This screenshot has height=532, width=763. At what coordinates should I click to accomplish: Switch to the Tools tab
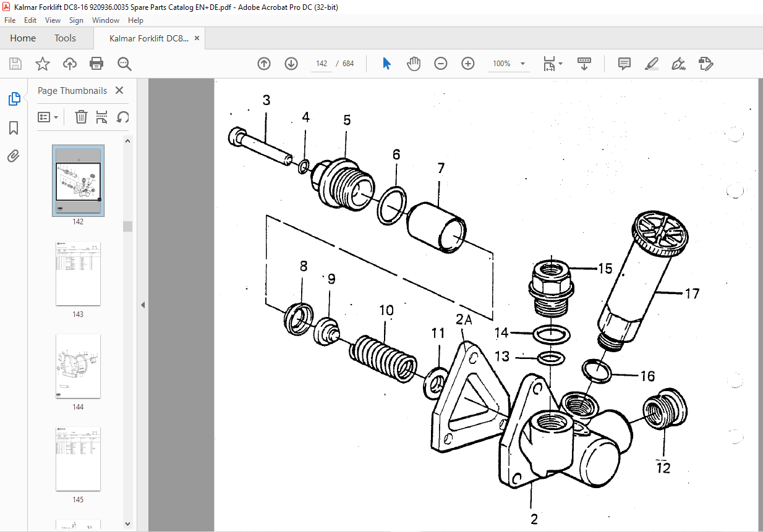65,38
